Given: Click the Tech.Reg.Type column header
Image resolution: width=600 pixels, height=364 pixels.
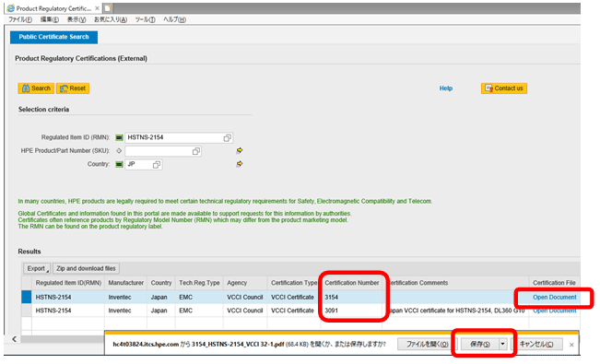Looking at the screenshot, I should (199, 283).
